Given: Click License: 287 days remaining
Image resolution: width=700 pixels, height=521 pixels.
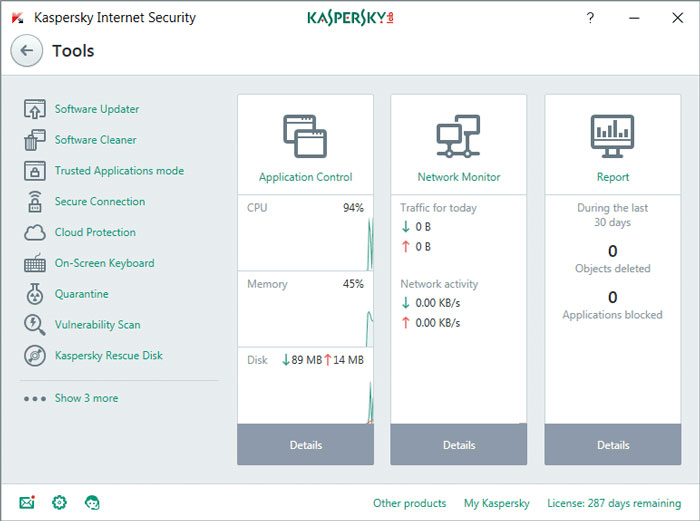Looking at the screenshot, I should point(614,503).
